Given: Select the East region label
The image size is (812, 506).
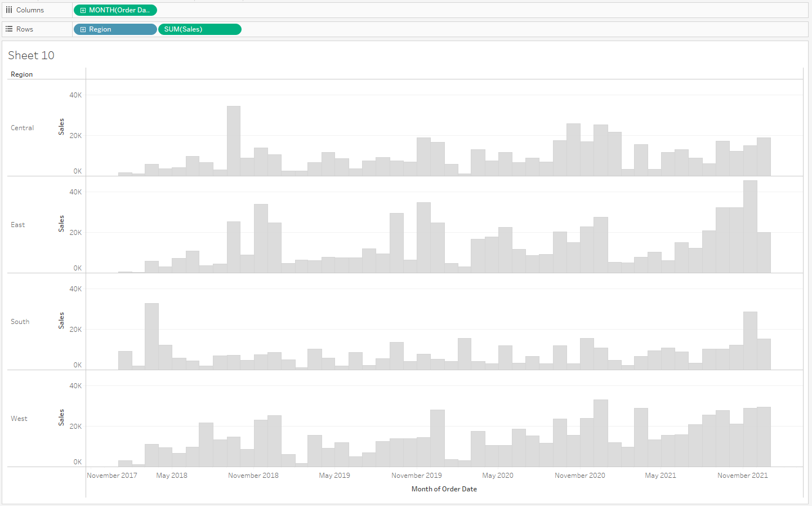Looking at the screenshot, I should (x=18, y=225).
